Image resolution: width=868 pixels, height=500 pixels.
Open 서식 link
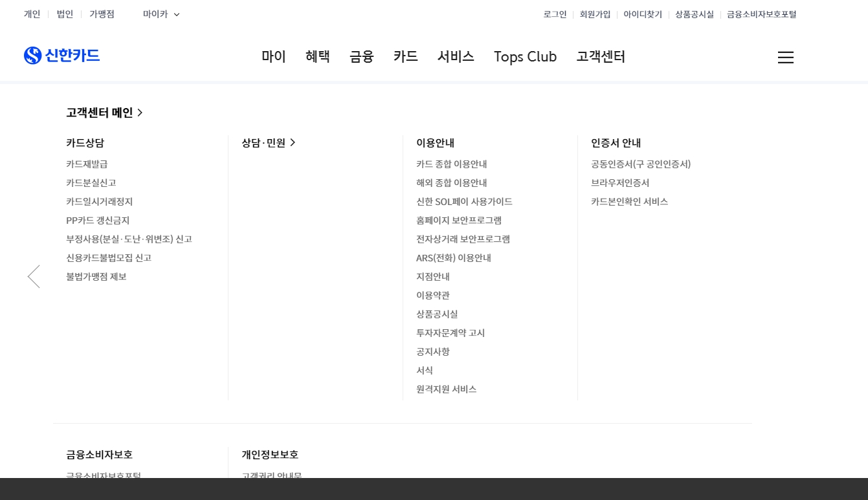coord(425,371)
